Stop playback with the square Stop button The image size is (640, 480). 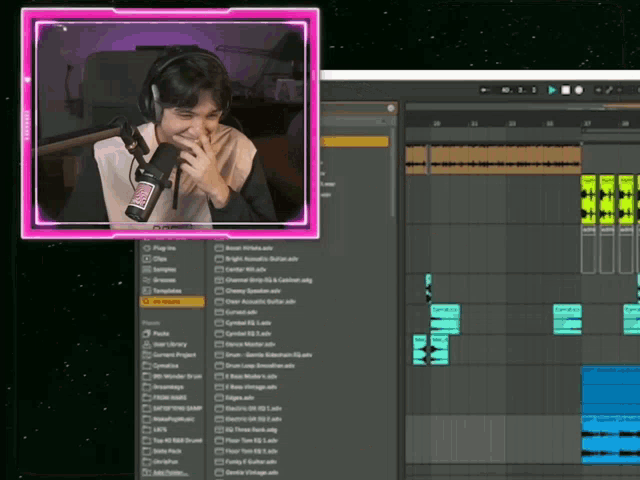tap(565, 90)
